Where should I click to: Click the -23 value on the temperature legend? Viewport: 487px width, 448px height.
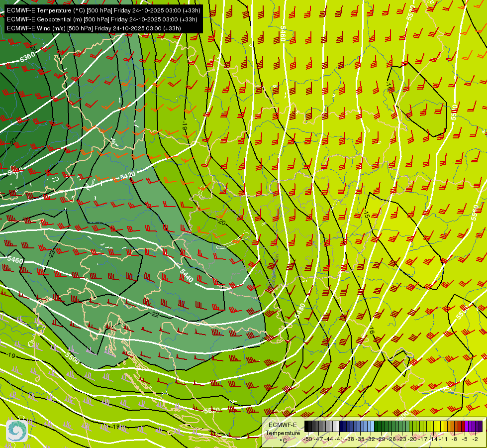point(402,439)
